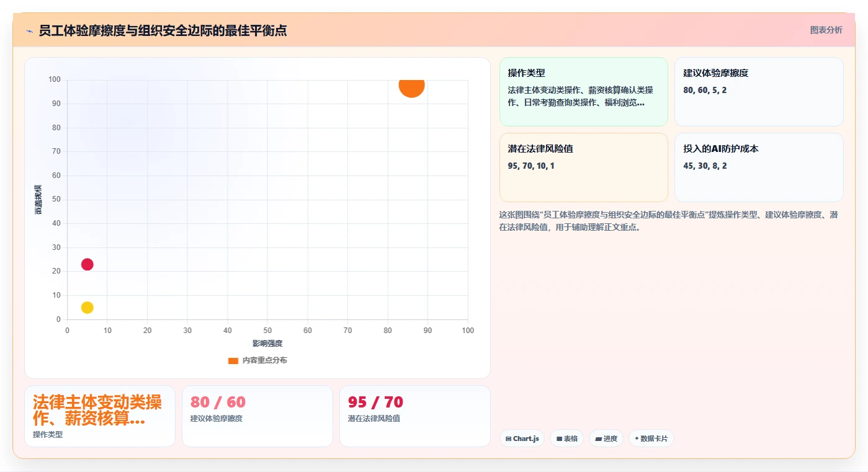The height and width of the screenshot is (472, 868).
Task: Click the 进度 tag icon
Action: pos(598,439)
